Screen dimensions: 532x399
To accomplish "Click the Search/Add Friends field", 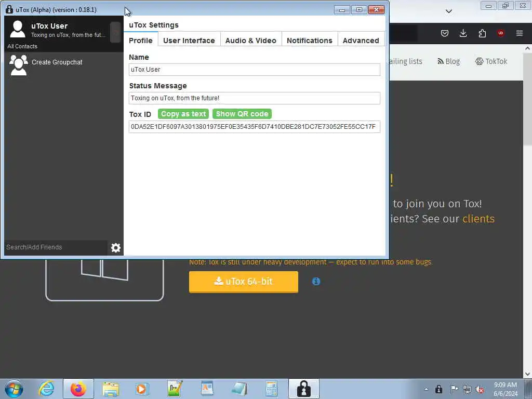I will point(56,247).
